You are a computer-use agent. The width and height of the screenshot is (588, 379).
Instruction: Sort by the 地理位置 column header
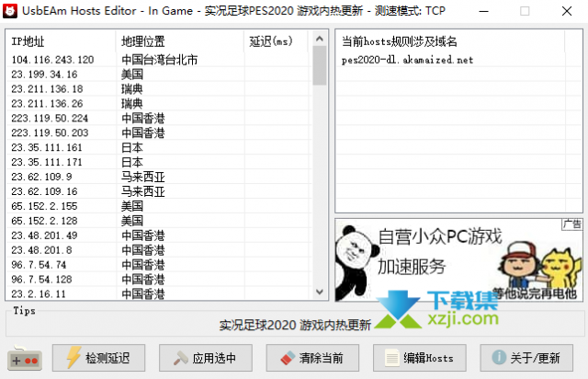180,41
